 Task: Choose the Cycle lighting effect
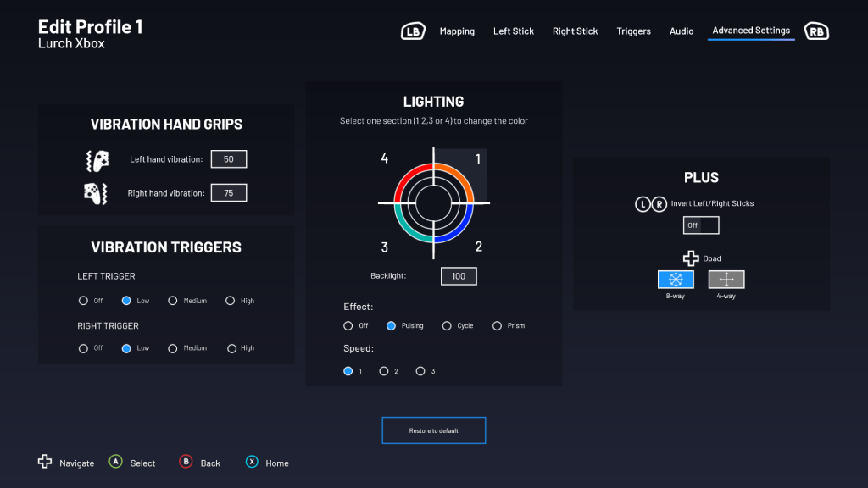(x=447, y=326)
